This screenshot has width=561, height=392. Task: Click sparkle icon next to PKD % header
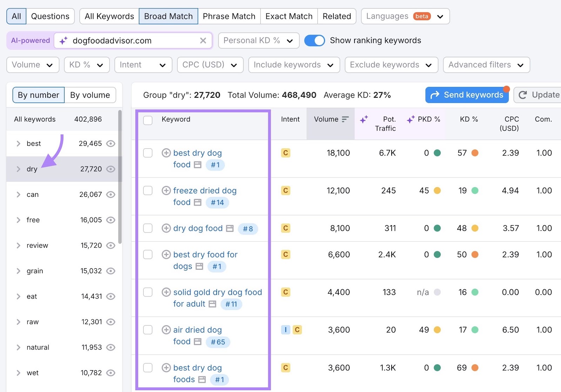(410, 119)
